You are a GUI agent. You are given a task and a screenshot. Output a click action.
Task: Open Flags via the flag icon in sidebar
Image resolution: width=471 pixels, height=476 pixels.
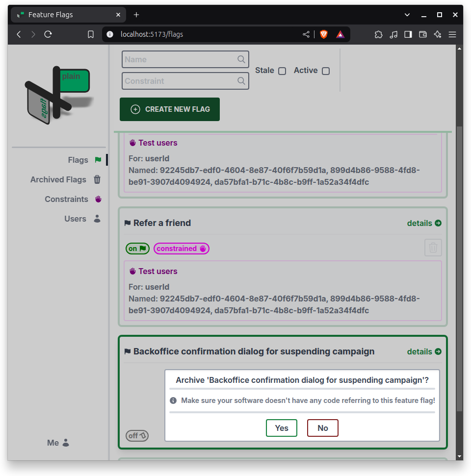tap(98, 160)
